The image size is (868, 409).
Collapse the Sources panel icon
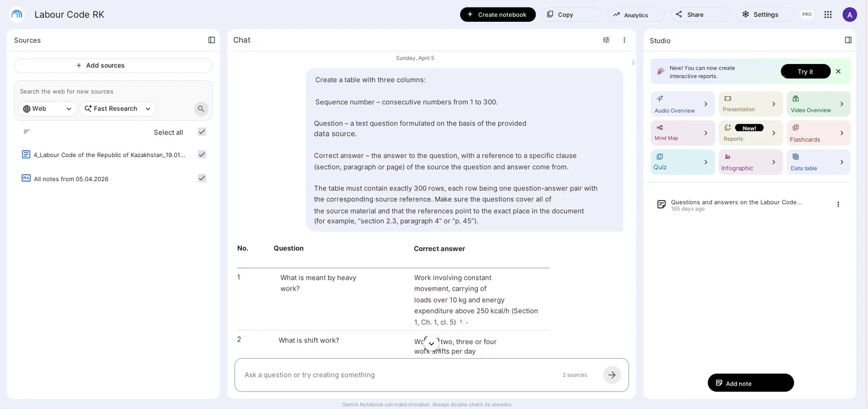[211, 40]
